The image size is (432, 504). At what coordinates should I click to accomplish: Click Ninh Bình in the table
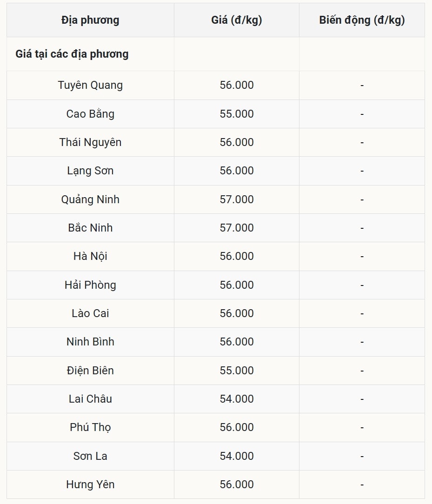pos(90,342)
